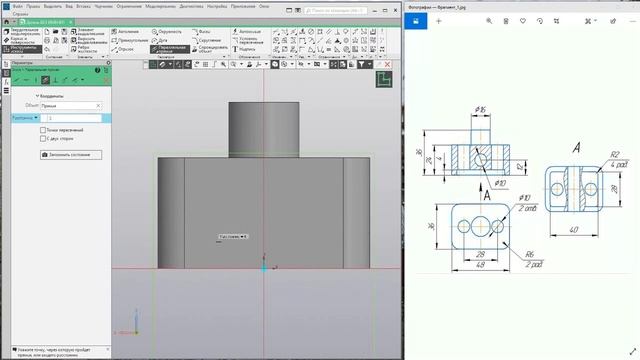Click Вырезать выдавливанием cut tool

coord(89,40)
